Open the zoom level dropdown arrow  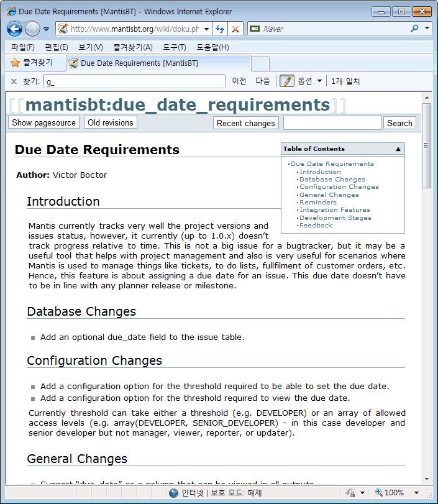pyautogui.click(x=417, y=493)
